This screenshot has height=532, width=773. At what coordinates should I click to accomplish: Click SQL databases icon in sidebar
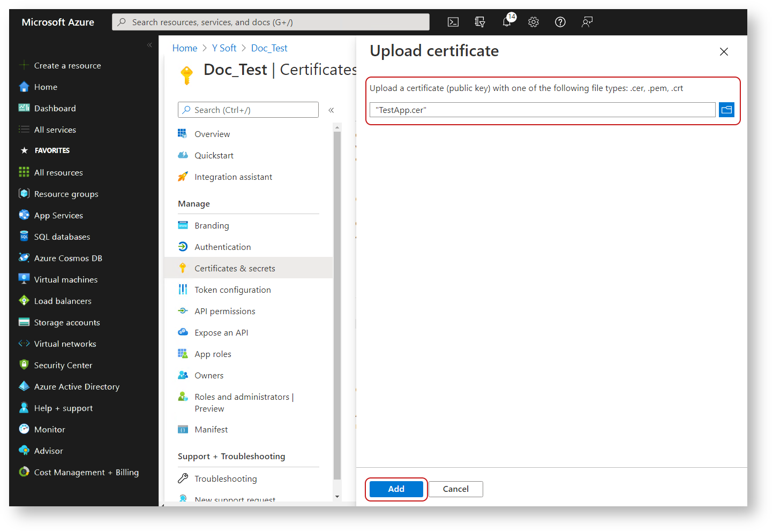pos(24,237)
